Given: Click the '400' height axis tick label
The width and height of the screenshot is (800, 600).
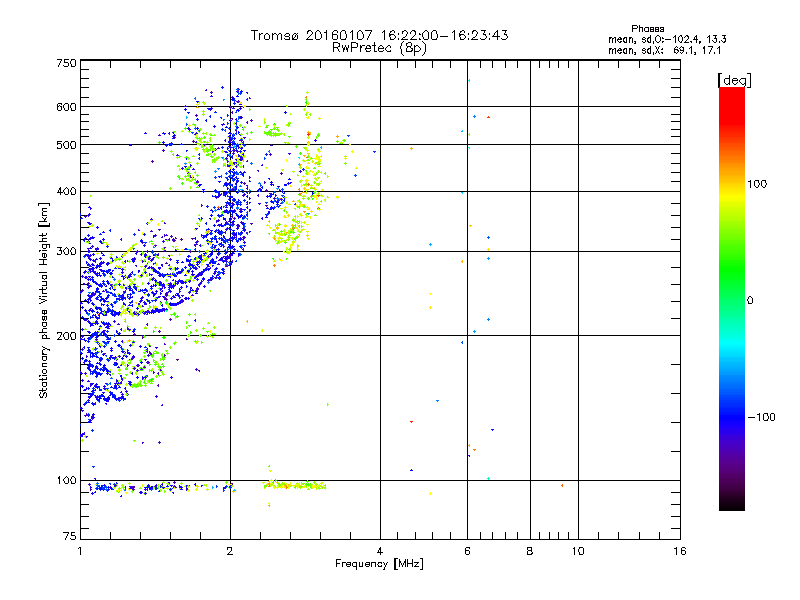Looking at the screenshot, I should point(66,192).
